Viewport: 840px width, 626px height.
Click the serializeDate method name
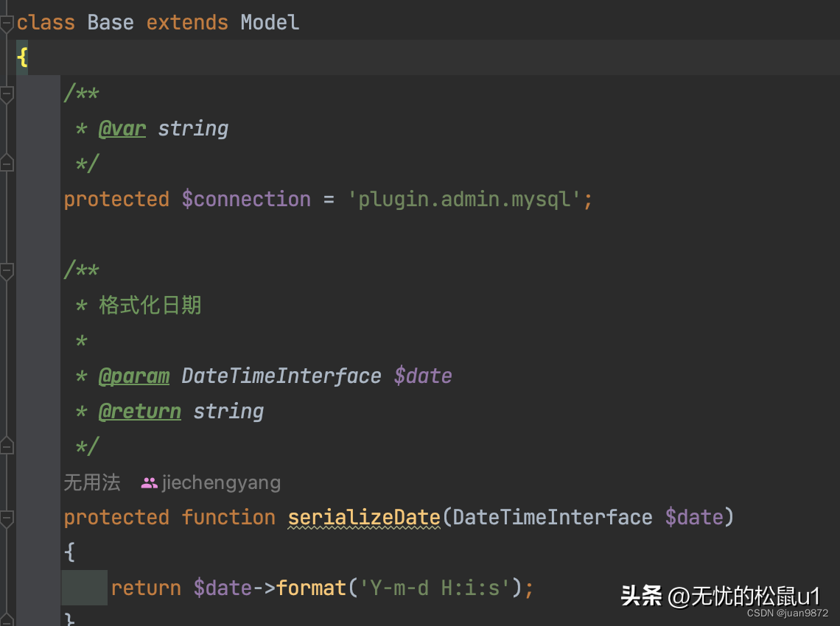[x=364, y=517]
